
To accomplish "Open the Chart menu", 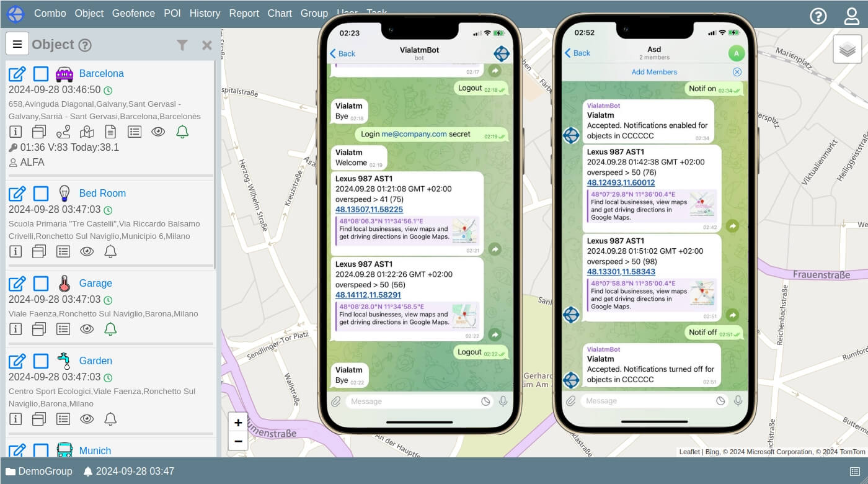I will [x=280, y=13].
